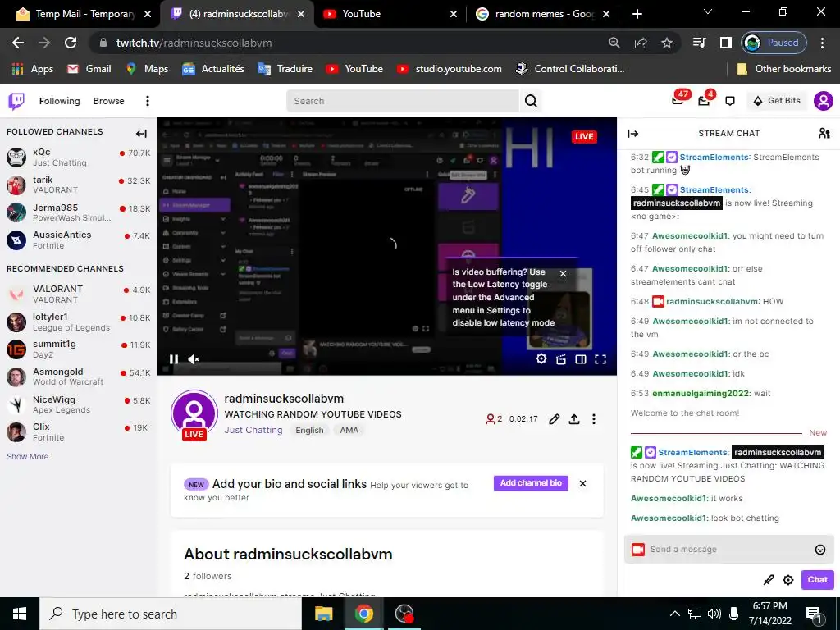Screen dimensions: 840x630
Task: Click the Just Chatting category link
Action: [253, 430]
